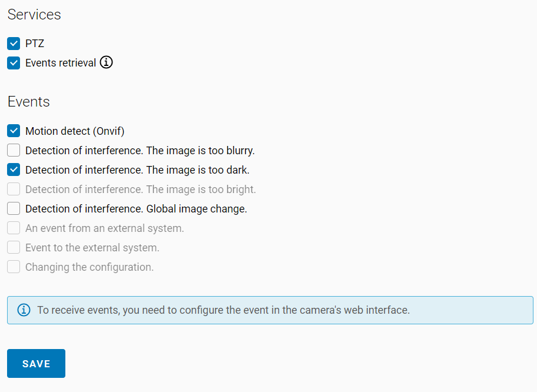Click the 'Events retrieval' label text
This screenshot has height=392, width=537.
(61, 63)
